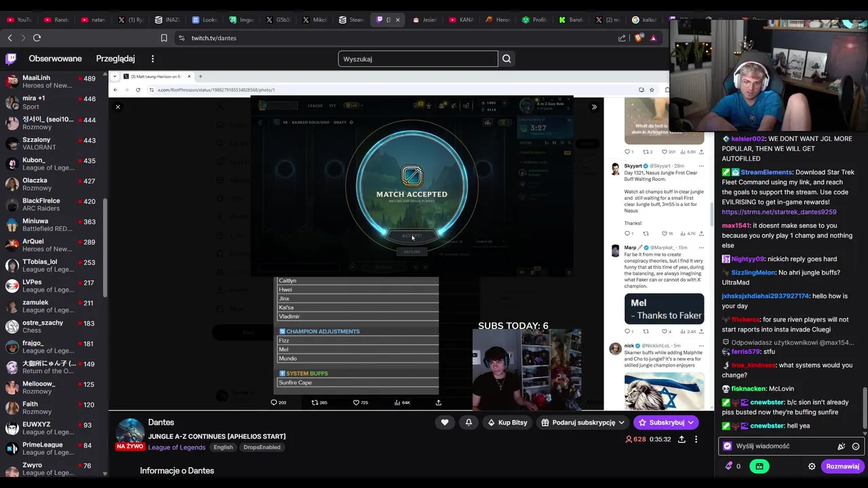Click the magnifier search button
Image resolution: width=868 pixels, height=488 pixels.
click(x=507, y=59)
